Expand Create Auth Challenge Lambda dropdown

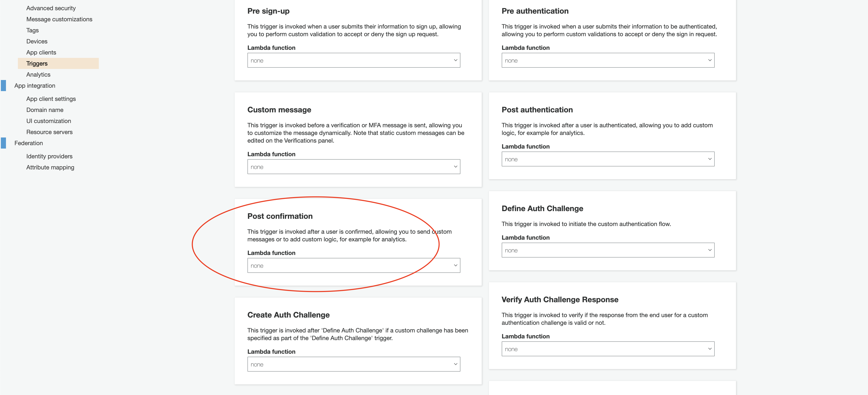click(354, 364)
